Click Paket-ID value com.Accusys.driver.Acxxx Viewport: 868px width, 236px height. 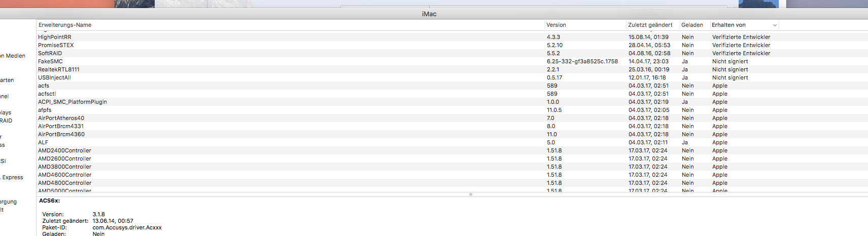tap(127, 227)
